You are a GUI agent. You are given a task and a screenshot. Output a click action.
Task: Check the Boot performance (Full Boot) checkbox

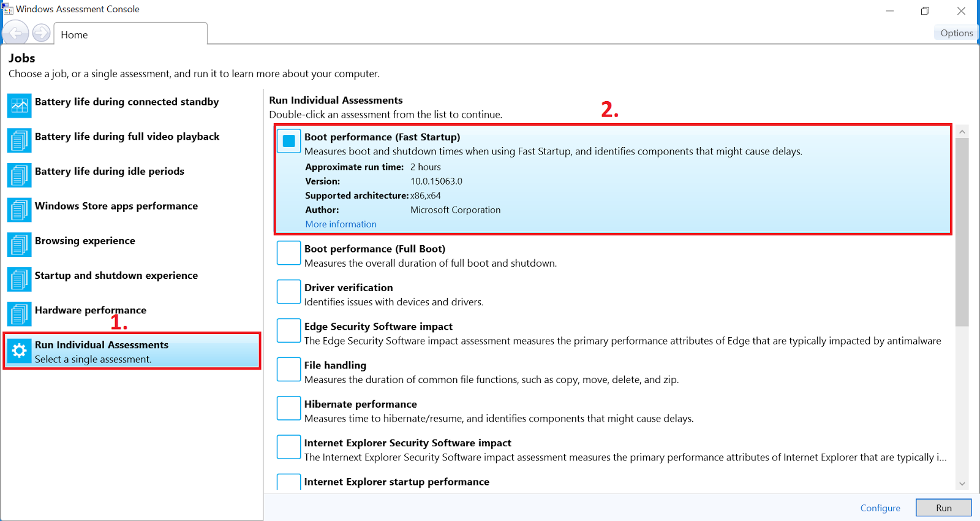tap(288, 253)
